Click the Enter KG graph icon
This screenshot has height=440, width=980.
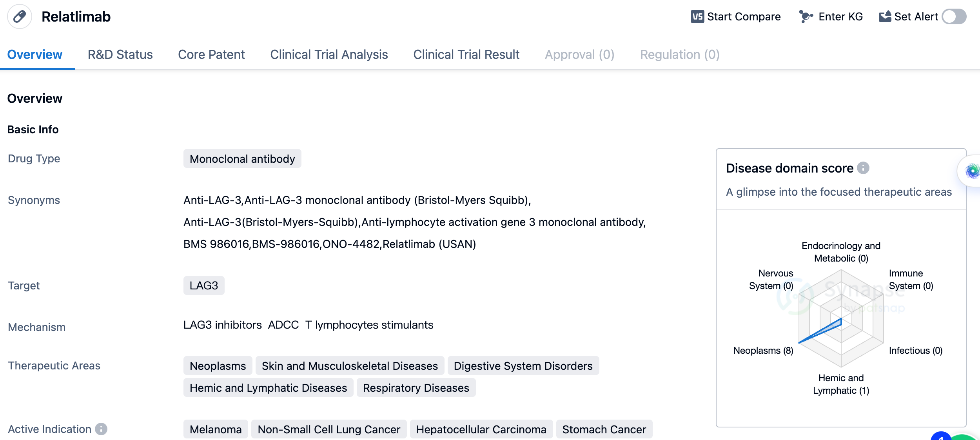[x=806, y=16]
